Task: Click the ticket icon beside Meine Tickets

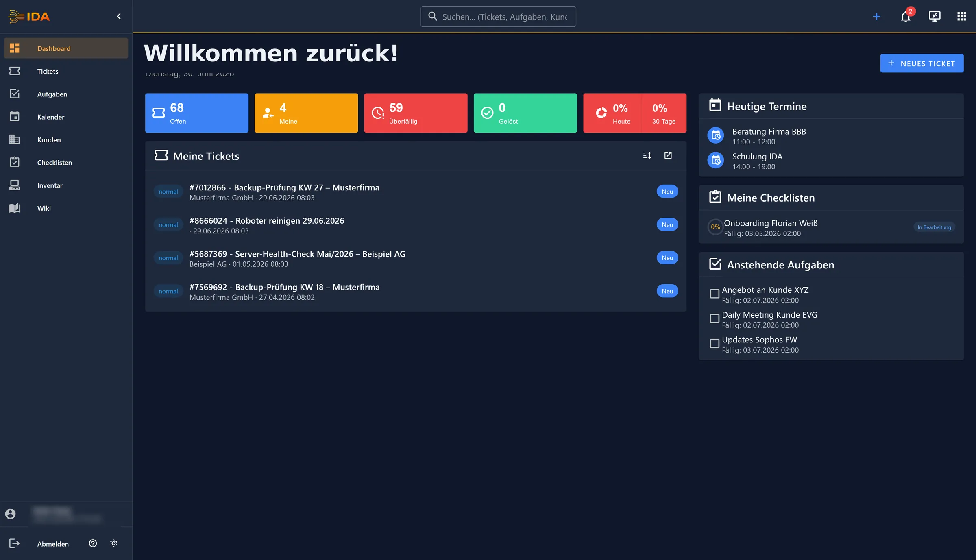Action: [x=161, y=155]
